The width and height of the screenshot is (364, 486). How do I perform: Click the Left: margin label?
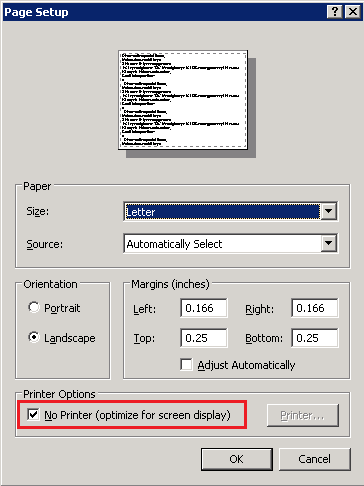point(145,309)
